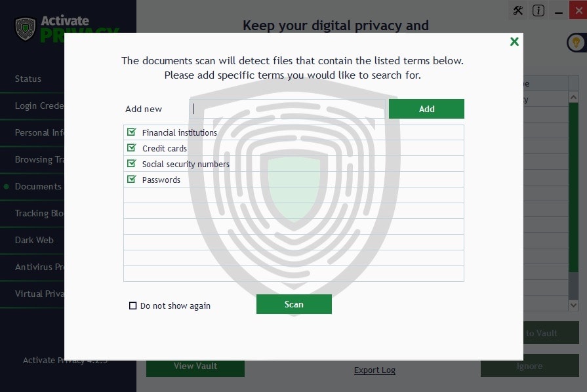Screen dimensions: 587x392
Task: Open the Export Log link
Action: coord(374,370)
